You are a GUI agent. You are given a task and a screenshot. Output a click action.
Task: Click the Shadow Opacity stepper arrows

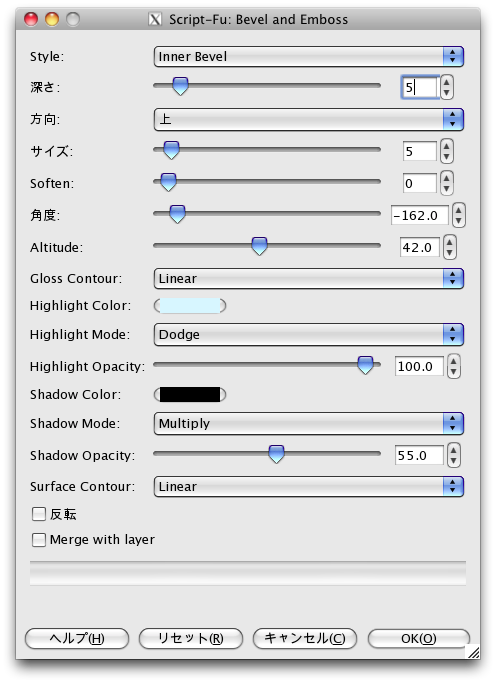point(454,456)
